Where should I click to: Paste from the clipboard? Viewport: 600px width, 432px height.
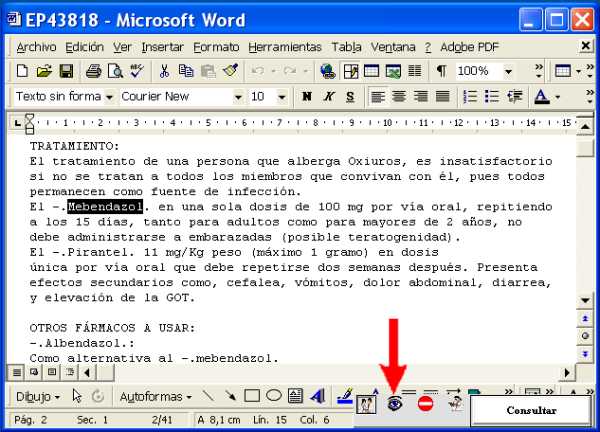click(x=208, y=71)
